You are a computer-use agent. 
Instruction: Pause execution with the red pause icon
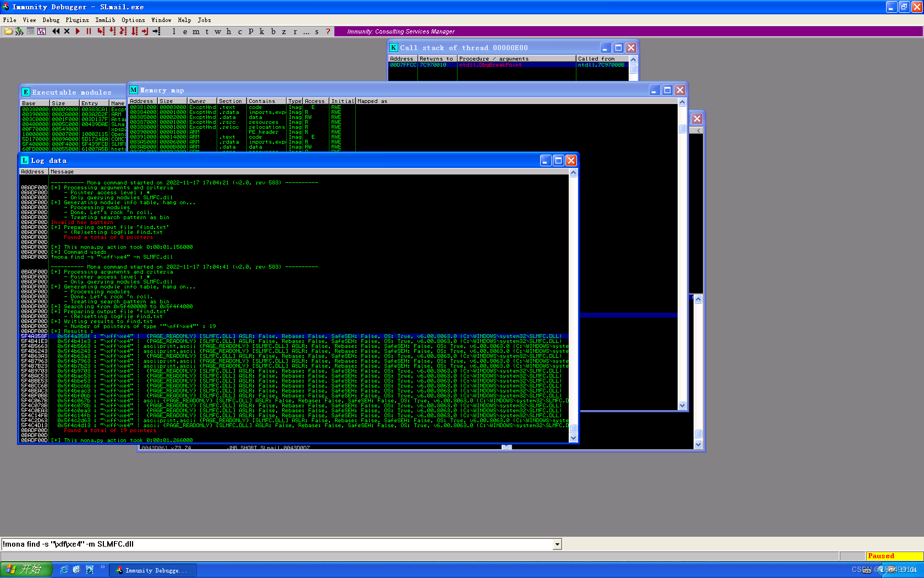(x=89, y=31)
